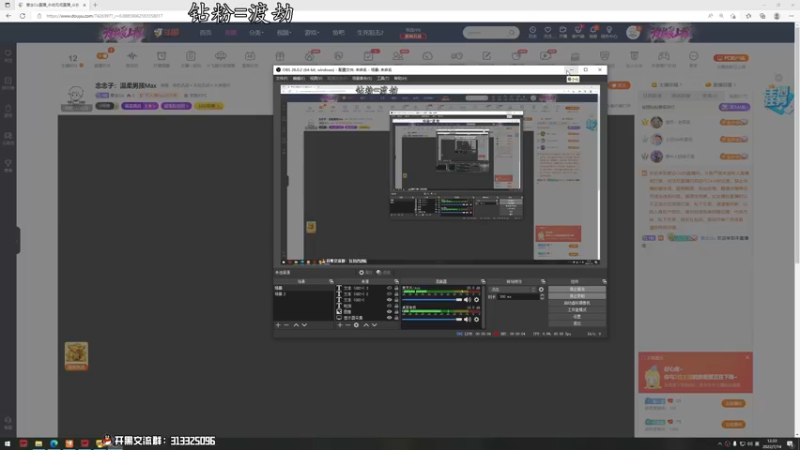Show hidden icons in the Windows system tray
The height and width of the screenshot is (450, 800).
click(x=720, y=444)
